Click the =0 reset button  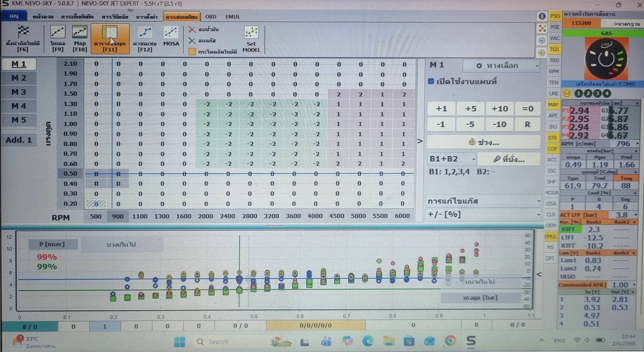[528, 109]
